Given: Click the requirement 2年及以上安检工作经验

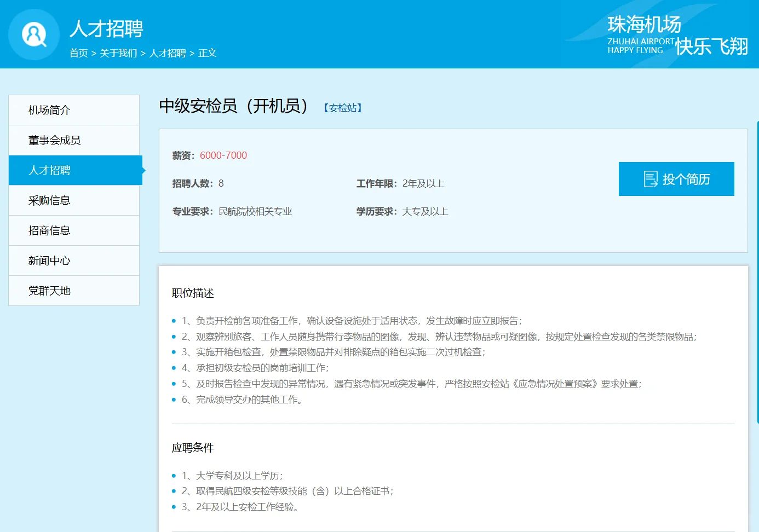Looking at the screenshot, I should click(x=240, y=507).
